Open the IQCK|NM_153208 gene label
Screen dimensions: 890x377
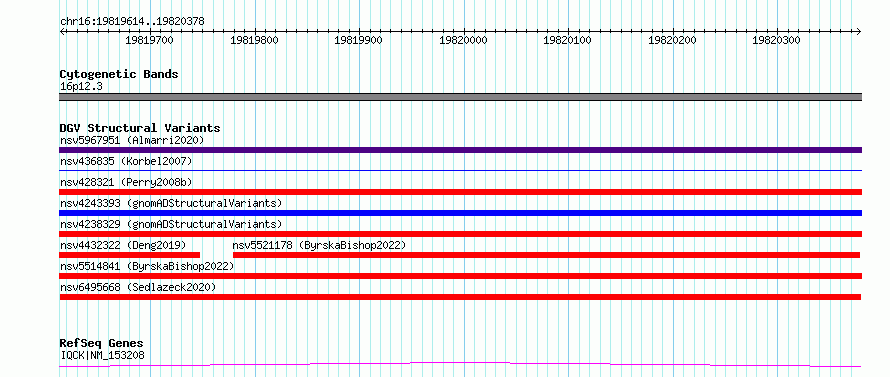102,355
